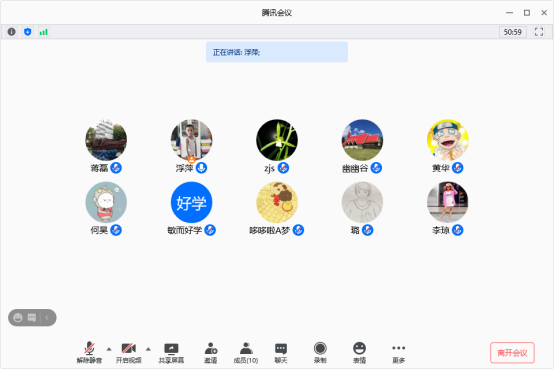Select 聪's sketch avatar
This screenshot has width=554, height=370.
tap(362, 202)
